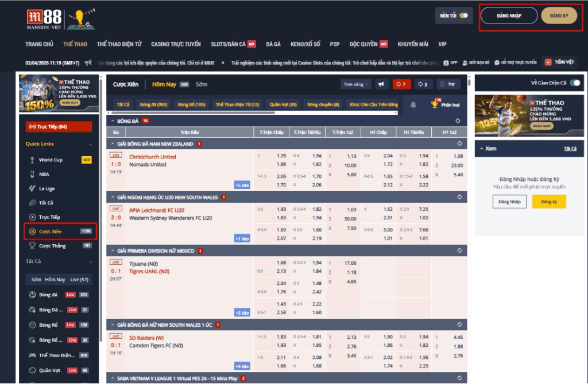The height and width of the screenshot is (387, 588).
Task: Collapse the Quick Links section
Action: (90, 144)
